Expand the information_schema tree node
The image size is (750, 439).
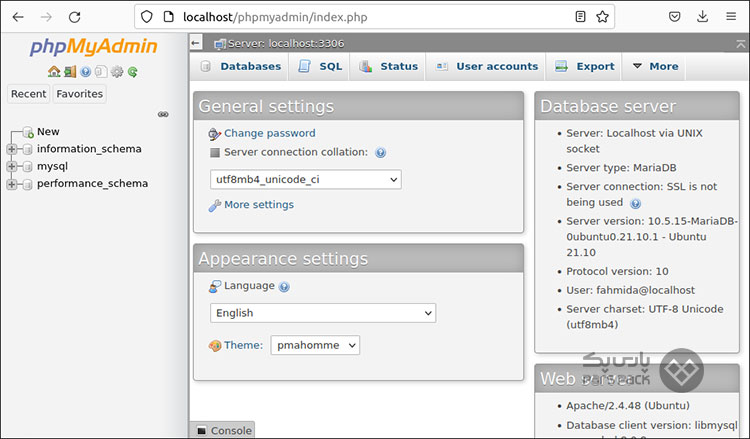pos(12,149)
